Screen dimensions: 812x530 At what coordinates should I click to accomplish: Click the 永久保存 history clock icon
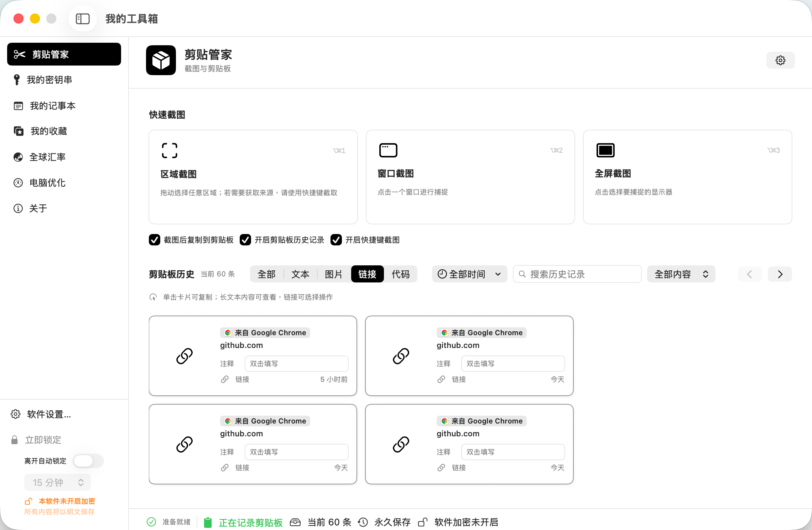tap(363, 522)
